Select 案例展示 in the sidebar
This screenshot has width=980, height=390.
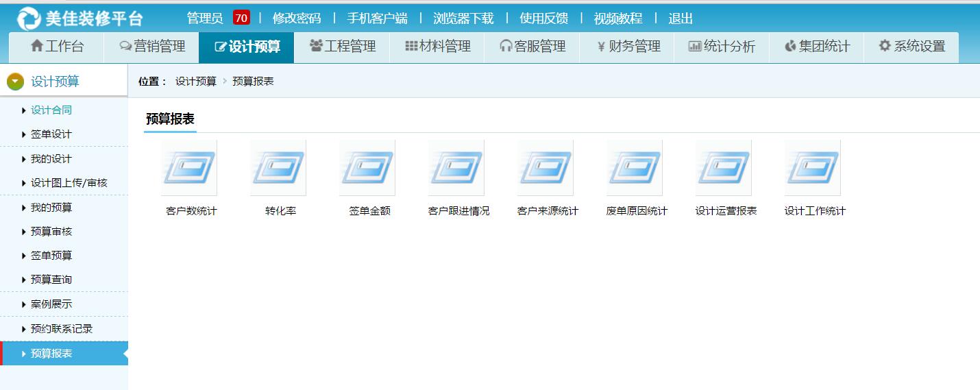coord(51,304)
